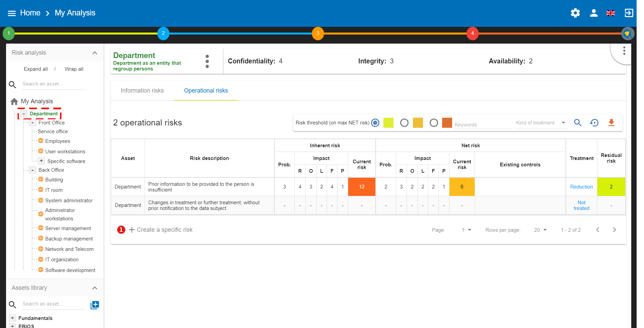Viewport: 644px width, 328px height.
Task: Collapse the Front Office tree node
Action: (x=33, y=123)
